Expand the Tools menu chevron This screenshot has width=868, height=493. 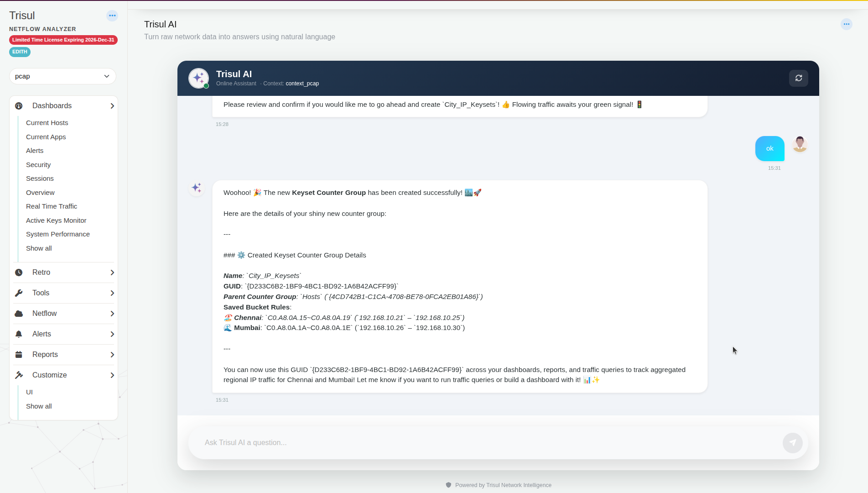coord(112,293)
